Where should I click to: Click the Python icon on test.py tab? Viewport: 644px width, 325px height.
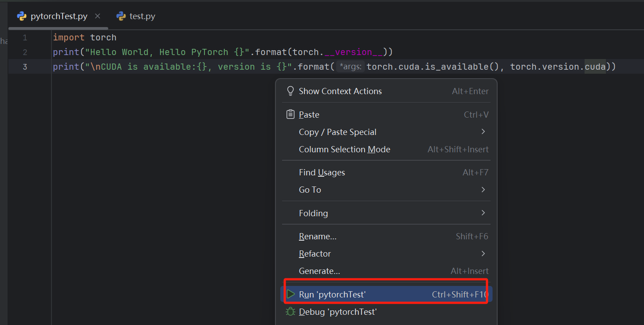click(121, 16)
